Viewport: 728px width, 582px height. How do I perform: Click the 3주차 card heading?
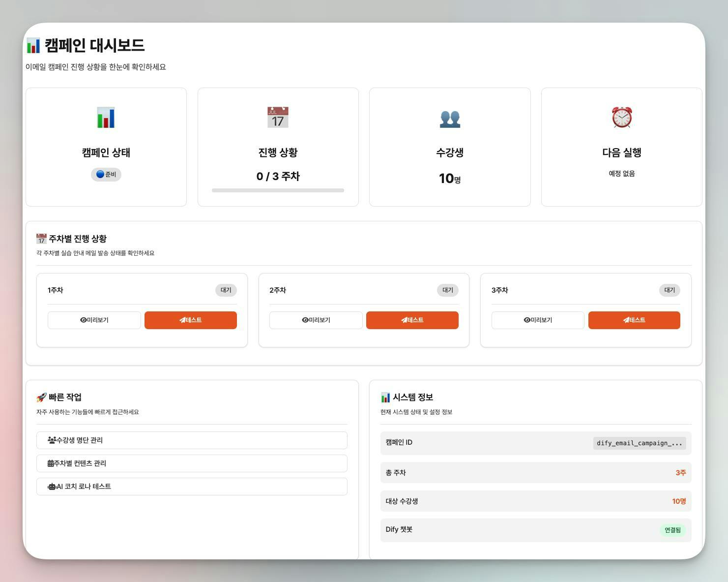[x=500, y=290]
